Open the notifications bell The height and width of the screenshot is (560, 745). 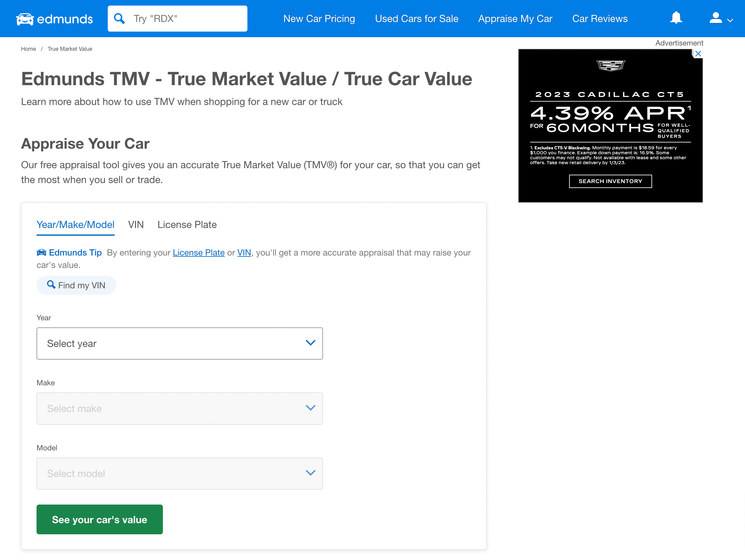point(677,18)
